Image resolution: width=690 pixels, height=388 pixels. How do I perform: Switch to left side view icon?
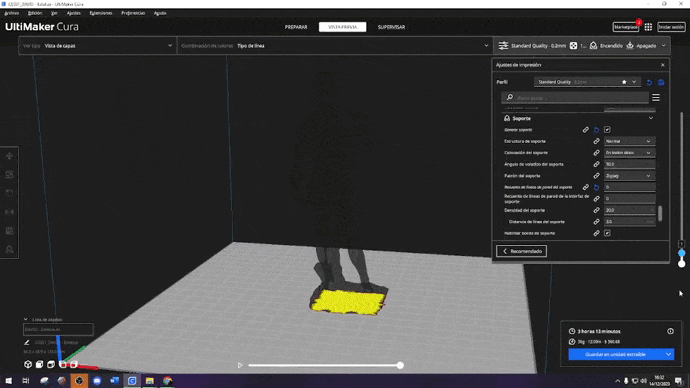tap(62, 364)
